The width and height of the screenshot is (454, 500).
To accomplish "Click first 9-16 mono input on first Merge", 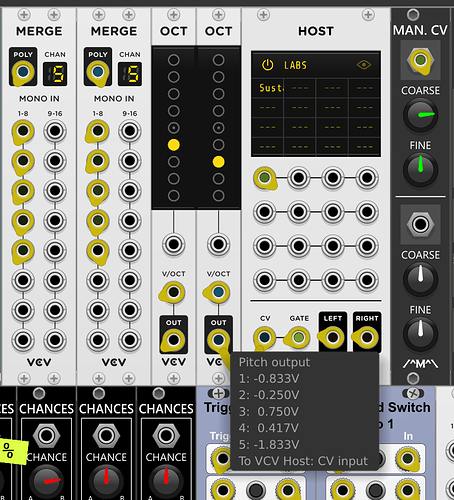I will [55, 131].
